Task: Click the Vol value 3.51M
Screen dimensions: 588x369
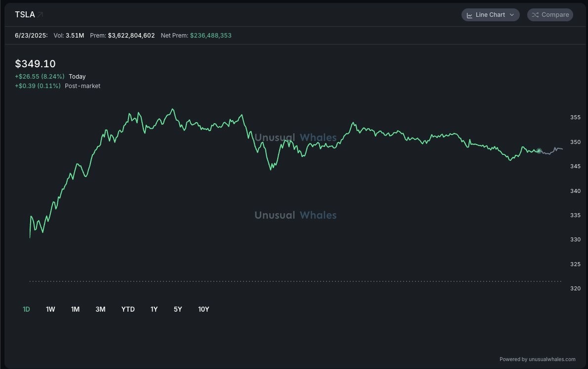Action: click(x=75, y=36)
